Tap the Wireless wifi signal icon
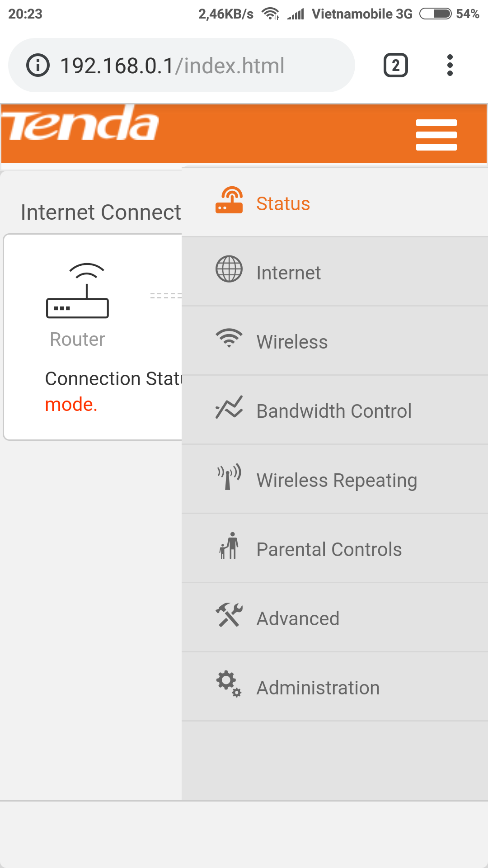Image resolution: width=488 pixels, height=868 pixels. pyautogui.click(x=229, y=338)
